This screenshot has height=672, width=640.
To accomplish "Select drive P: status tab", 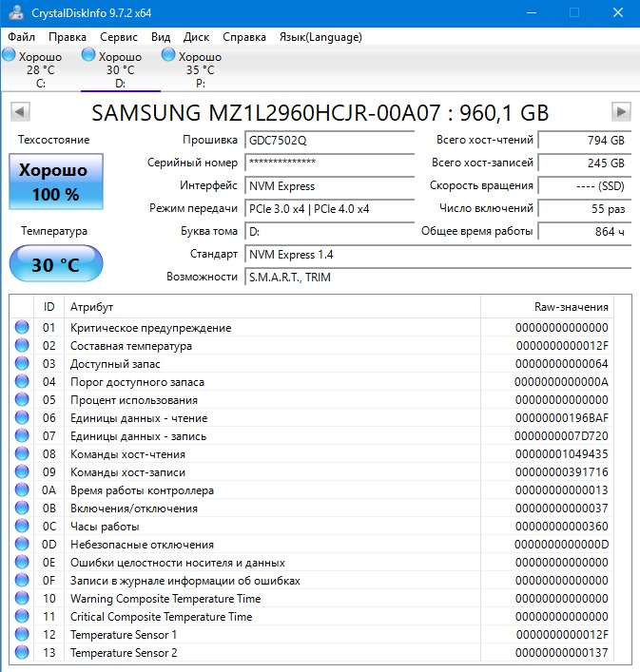I will [x=201, y=69].
